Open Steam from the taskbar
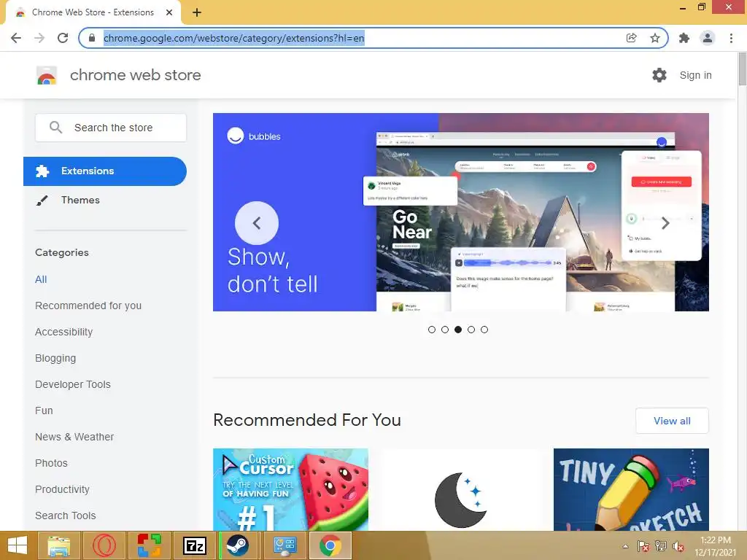747x560 pixels. [x=237, y=545]
